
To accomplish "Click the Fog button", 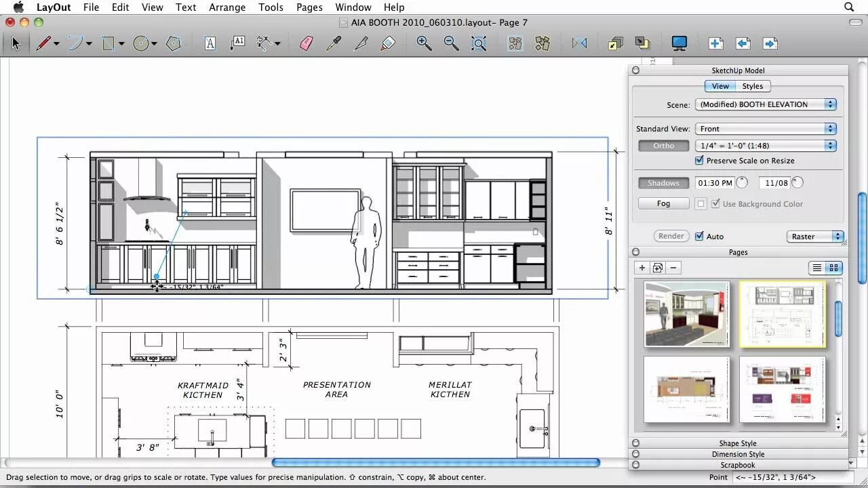I will (x=663, y=203).
